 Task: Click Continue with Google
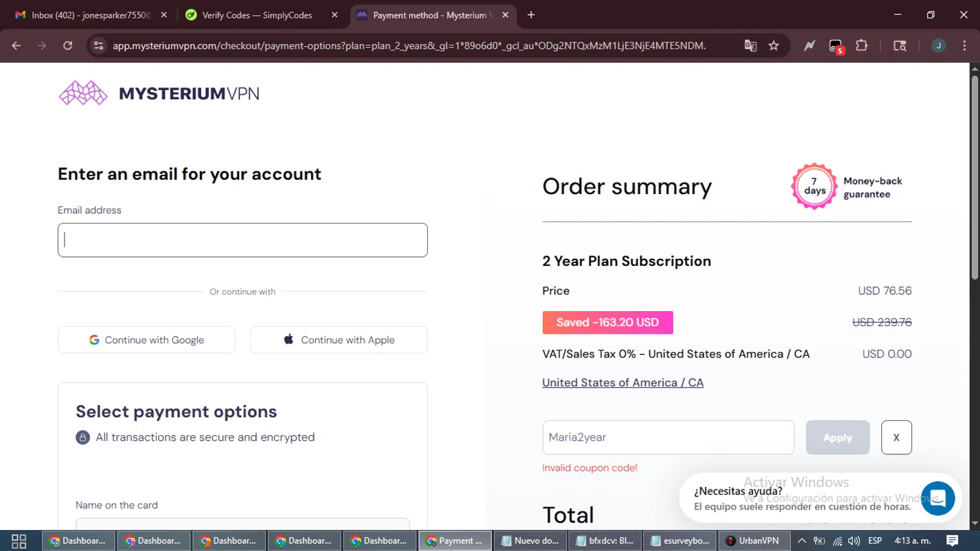click(x=146, y=340)
